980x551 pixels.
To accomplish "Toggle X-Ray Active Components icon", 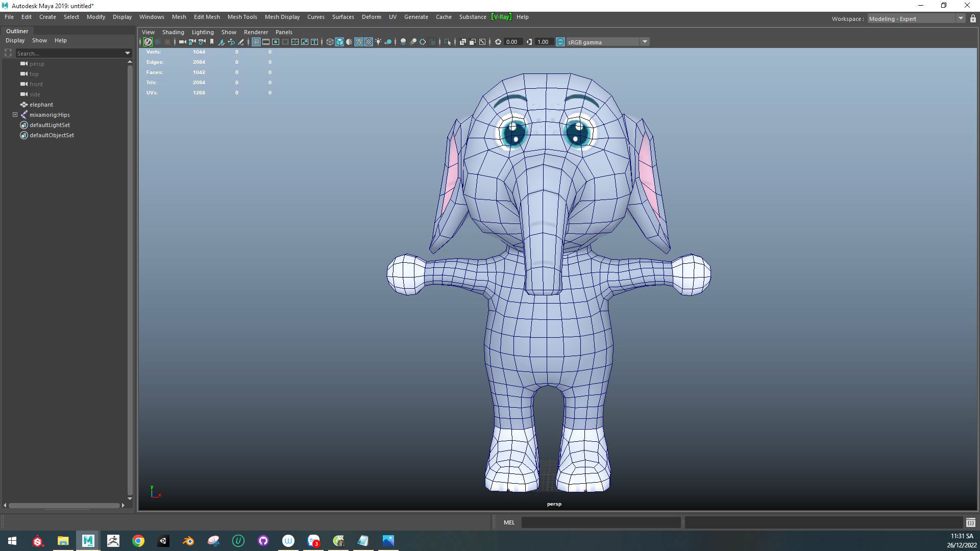I will point(473,42).
